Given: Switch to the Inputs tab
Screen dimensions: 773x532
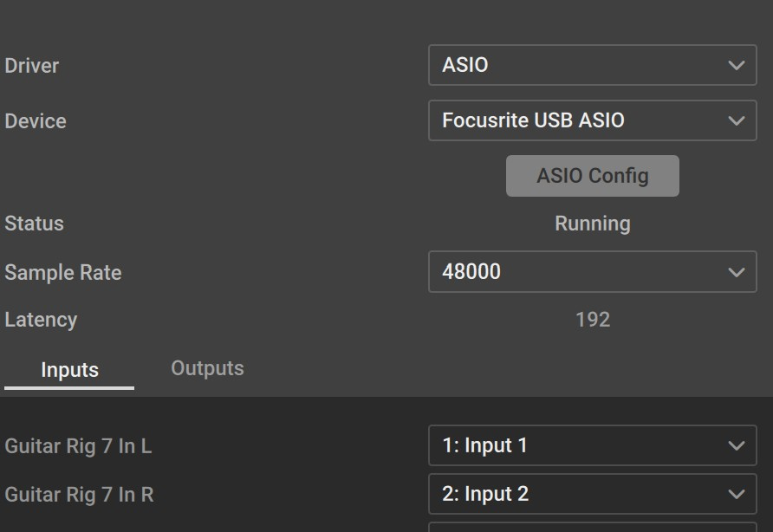Looking at the screenshot, I should click(x=69, y=370).
